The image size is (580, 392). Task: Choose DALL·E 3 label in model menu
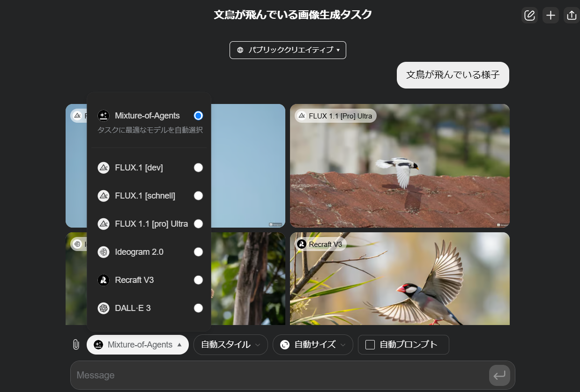click(x=133, y=308)
